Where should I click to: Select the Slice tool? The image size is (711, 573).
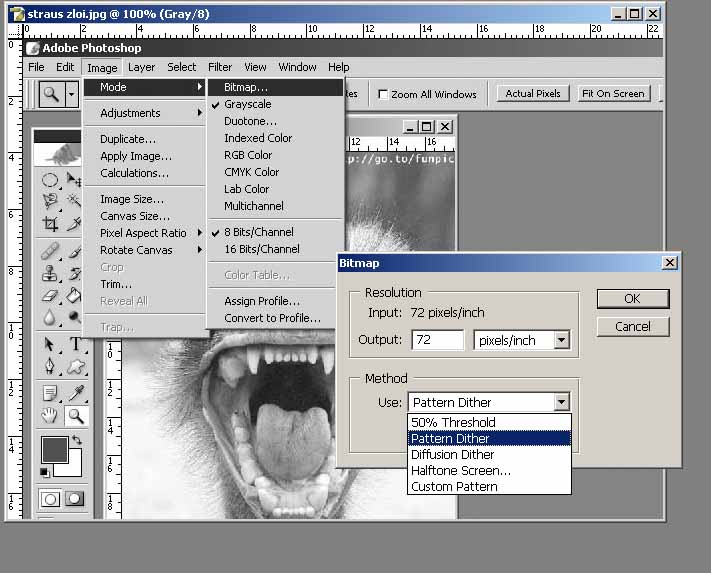[73, 223]
